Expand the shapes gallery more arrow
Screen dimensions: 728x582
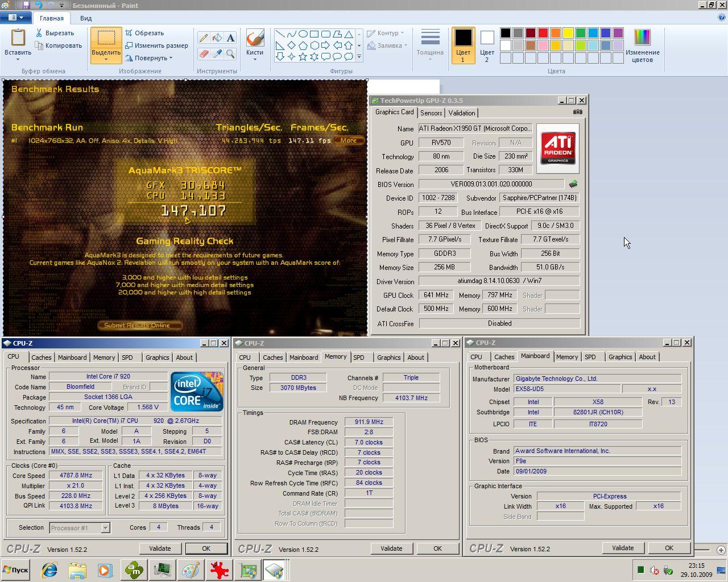coord(359,56)
